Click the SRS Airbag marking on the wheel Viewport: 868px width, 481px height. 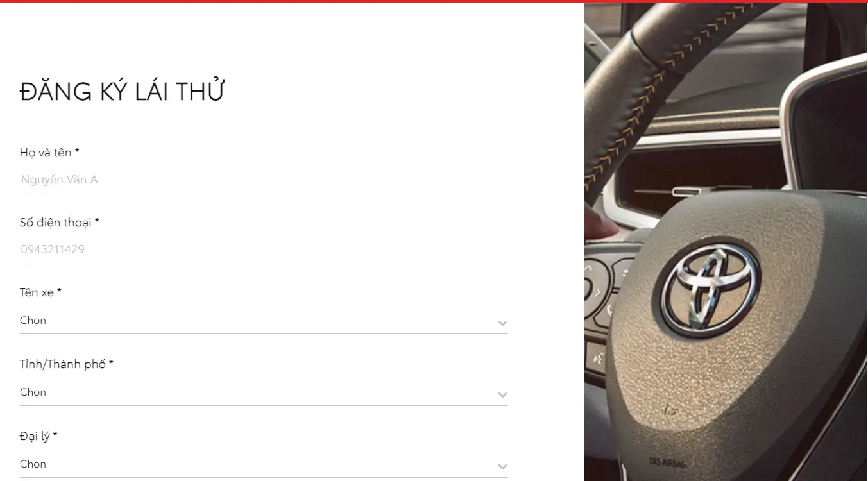[666, 462]
